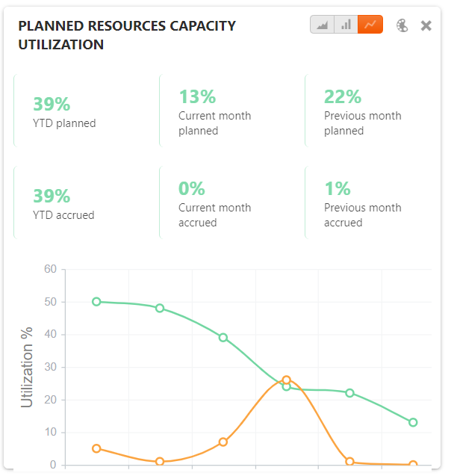
Task: Click the green data point at 22
Action: pos(349,393)
